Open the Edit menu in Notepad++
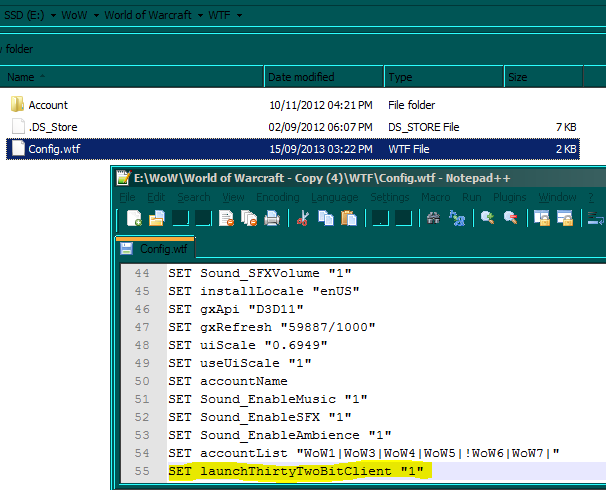The width and height of the screenshot is (606, 490). pos(156,197)
